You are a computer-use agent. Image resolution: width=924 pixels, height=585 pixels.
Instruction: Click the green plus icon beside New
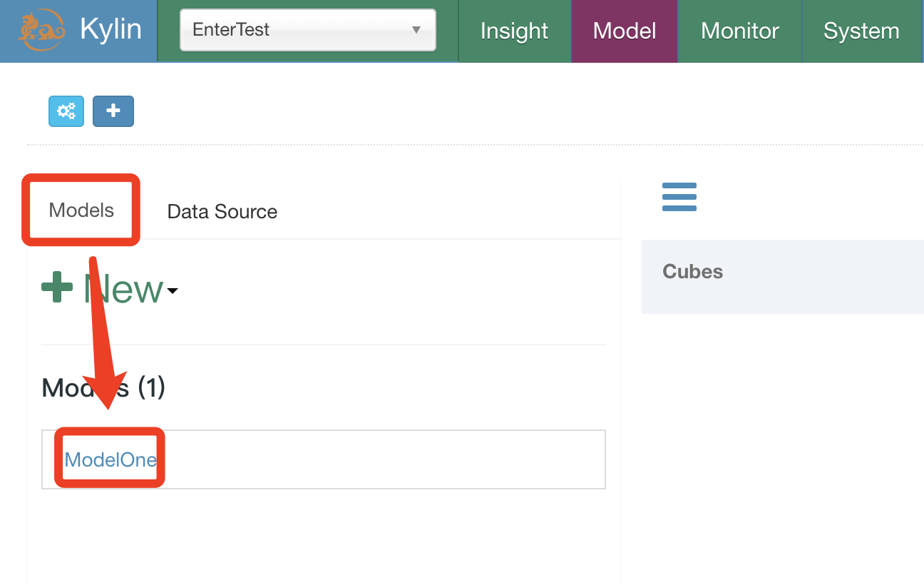coord(57,288)
